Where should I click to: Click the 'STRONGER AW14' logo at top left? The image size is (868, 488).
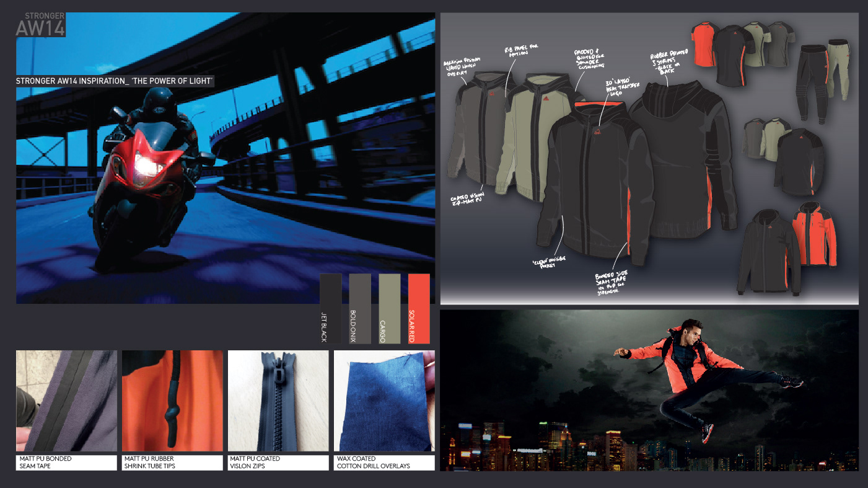(x=41, y=25)
